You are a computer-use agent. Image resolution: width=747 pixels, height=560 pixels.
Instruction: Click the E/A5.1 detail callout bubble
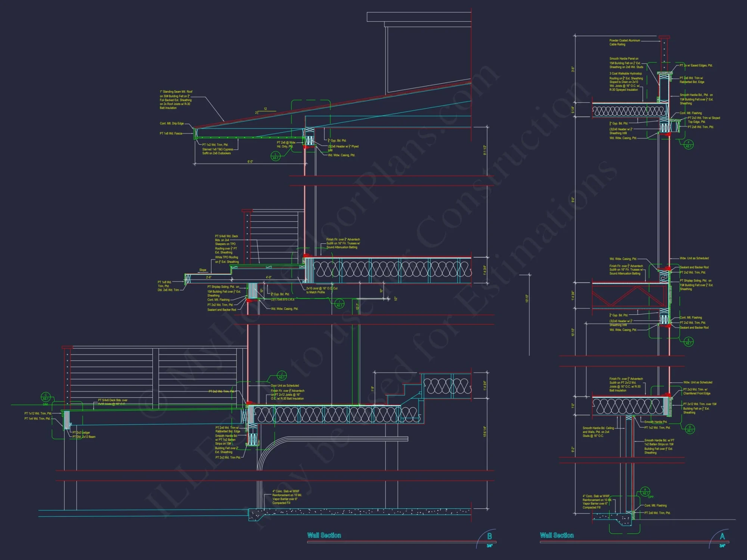[x=688, y=341]
